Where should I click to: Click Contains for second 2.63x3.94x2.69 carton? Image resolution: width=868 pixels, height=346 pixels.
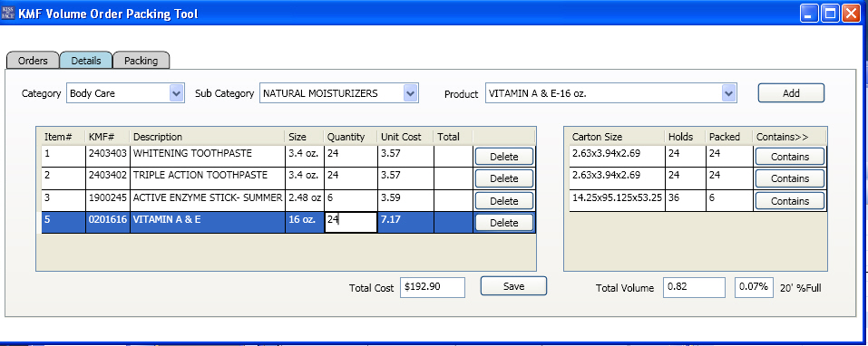pyautogui.click(x=789, y=178)
